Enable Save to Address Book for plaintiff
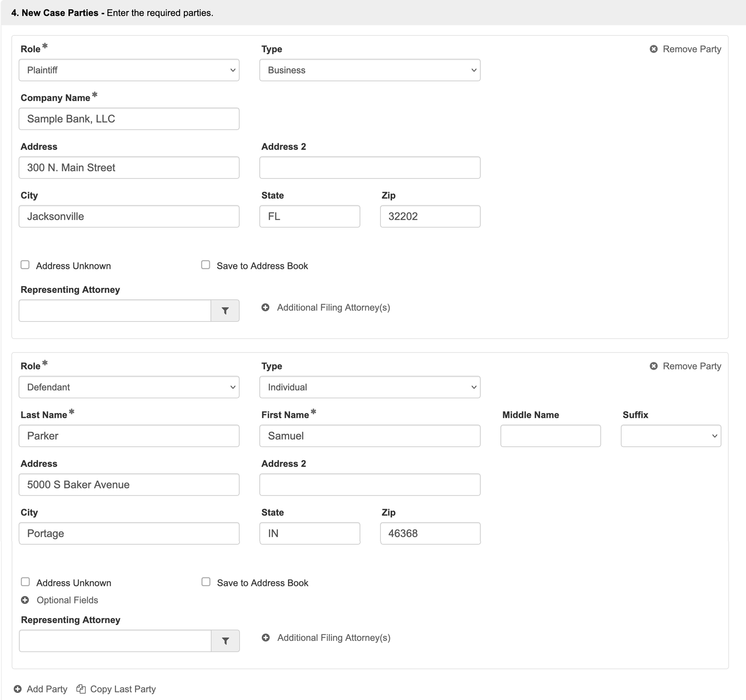This screenshot has width=746, height=700. [206, 265]
